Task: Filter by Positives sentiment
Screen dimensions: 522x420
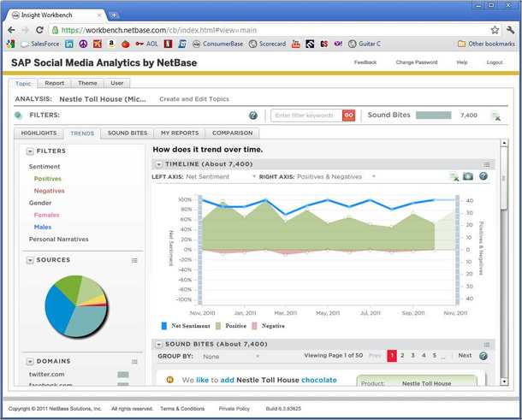Action: (x=48, y=179)
